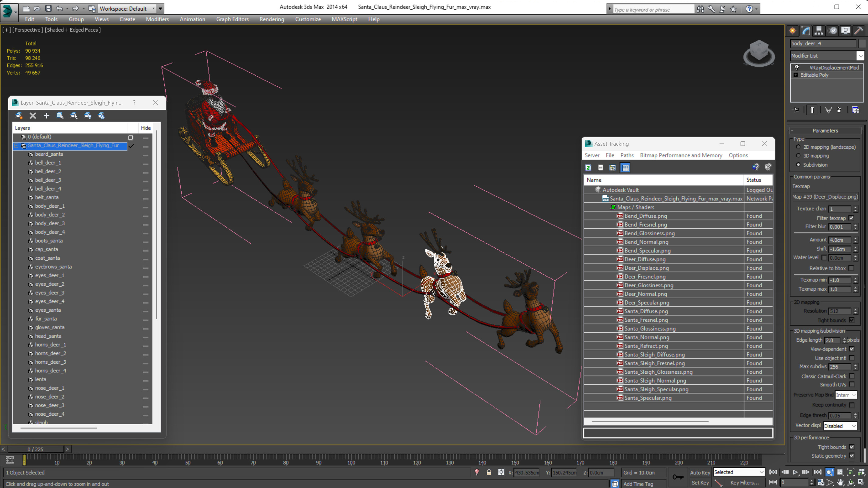Click Table View icon in Asset Tracking

coord(626,168)
